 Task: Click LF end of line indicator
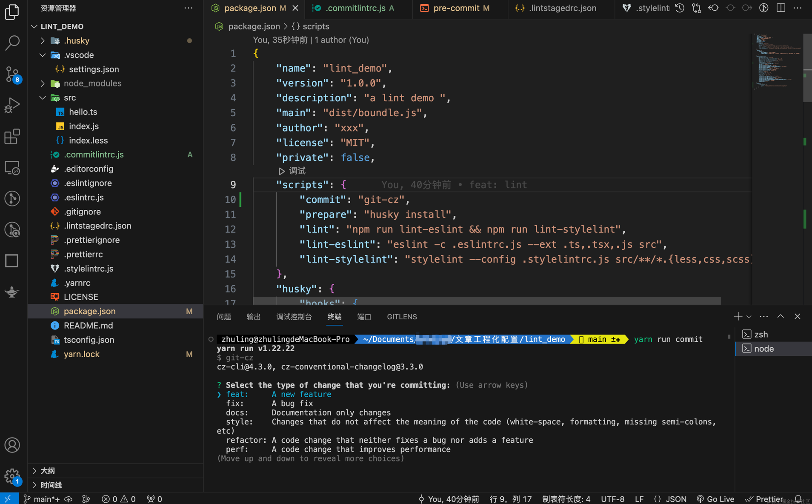639,498
